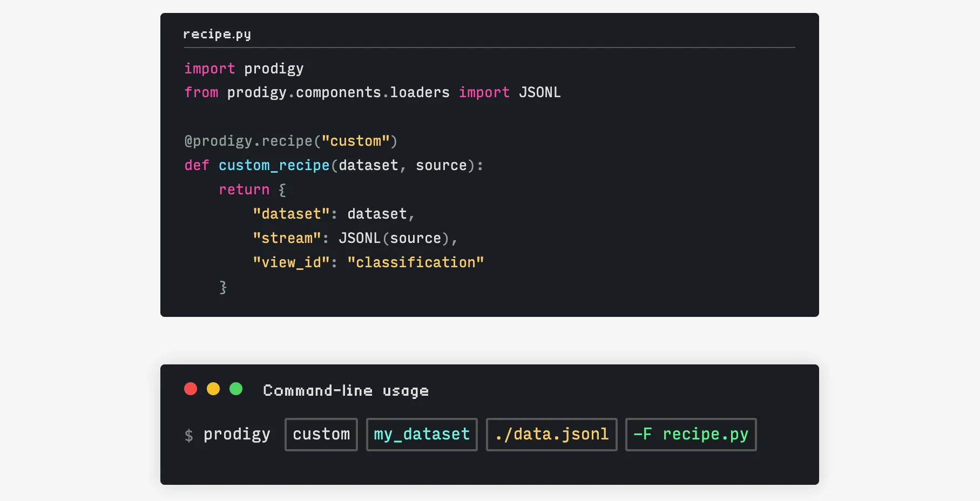Click the yellow window dot

click(x=213, y=389)
